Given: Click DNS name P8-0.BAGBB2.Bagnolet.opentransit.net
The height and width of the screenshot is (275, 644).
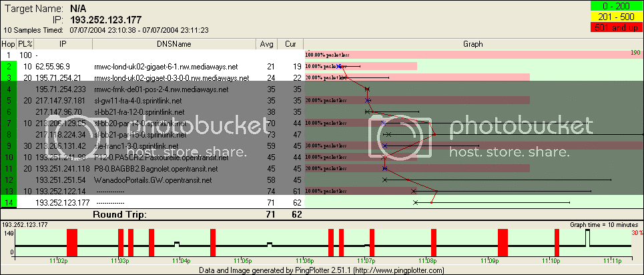Looking at the screenshot, I should [155, 168].
